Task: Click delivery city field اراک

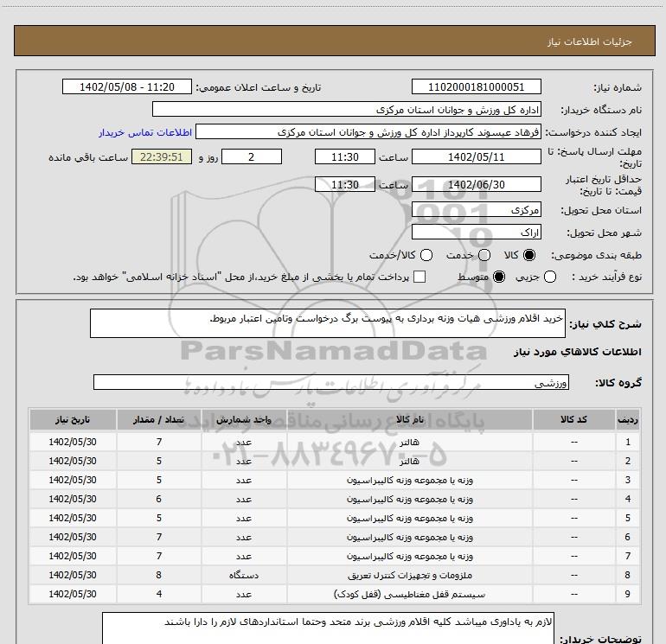Action: point(476,233)
